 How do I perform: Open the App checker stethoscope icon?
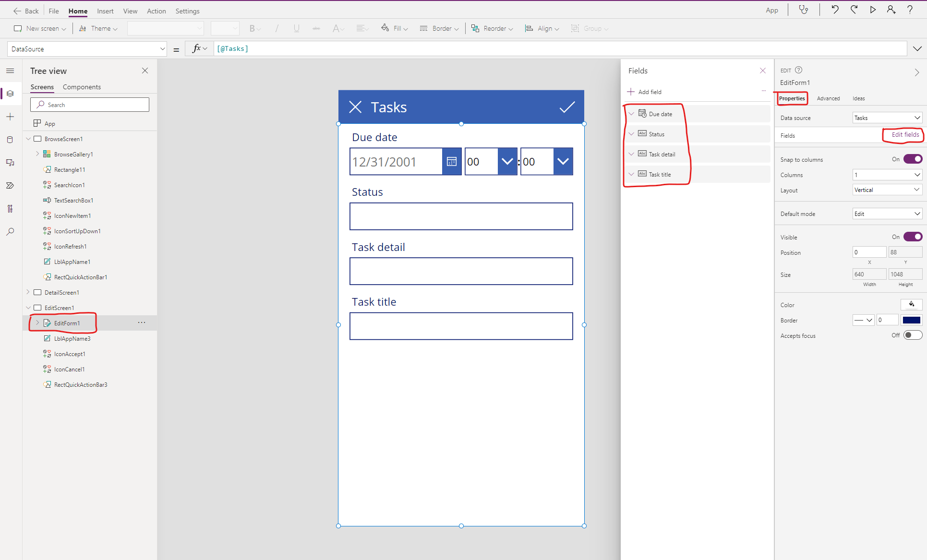(803, 10)
